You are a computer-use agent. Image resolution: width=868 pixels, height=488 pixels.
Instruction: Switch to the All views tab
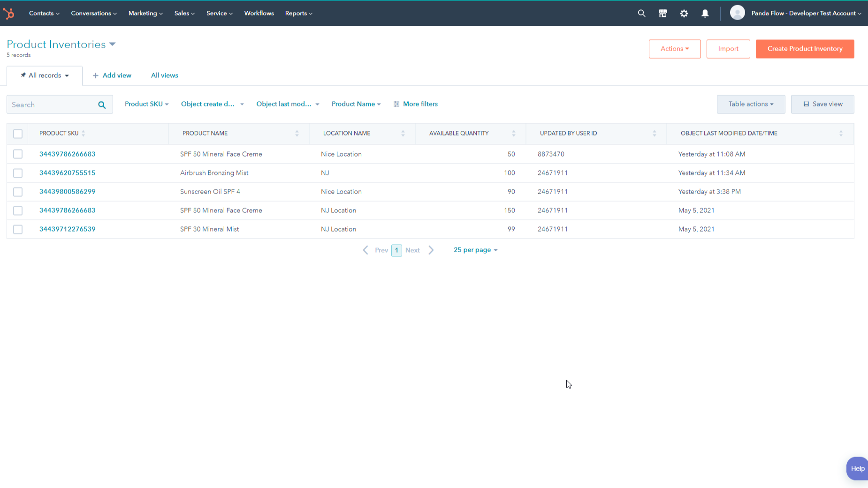tap(164, 75)
